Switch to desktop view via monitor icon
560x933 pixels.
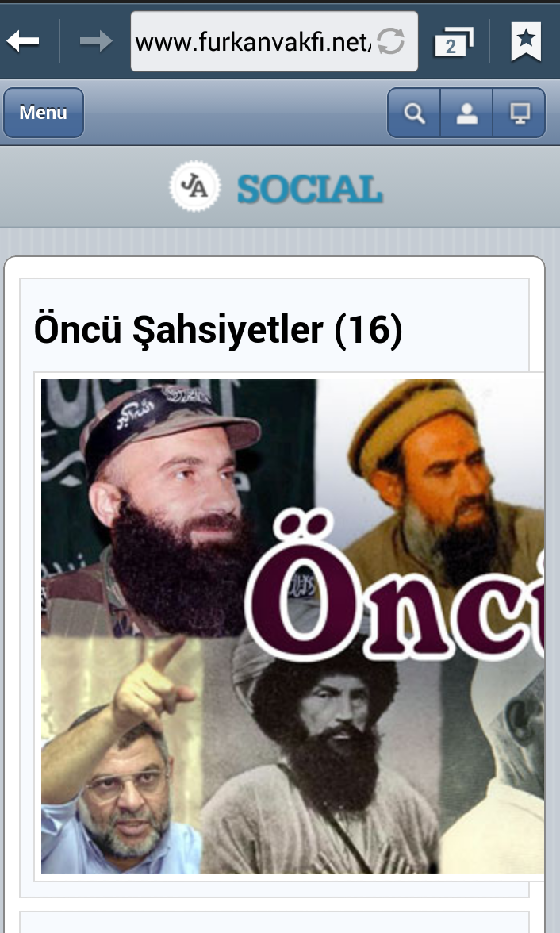point(520,113)
